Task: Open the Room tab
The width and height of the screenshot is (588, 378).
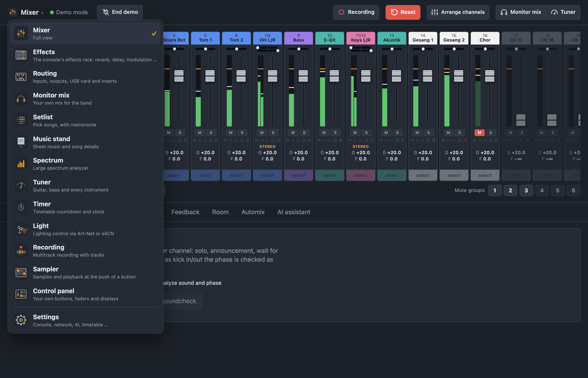Action: tap(220, 212)
